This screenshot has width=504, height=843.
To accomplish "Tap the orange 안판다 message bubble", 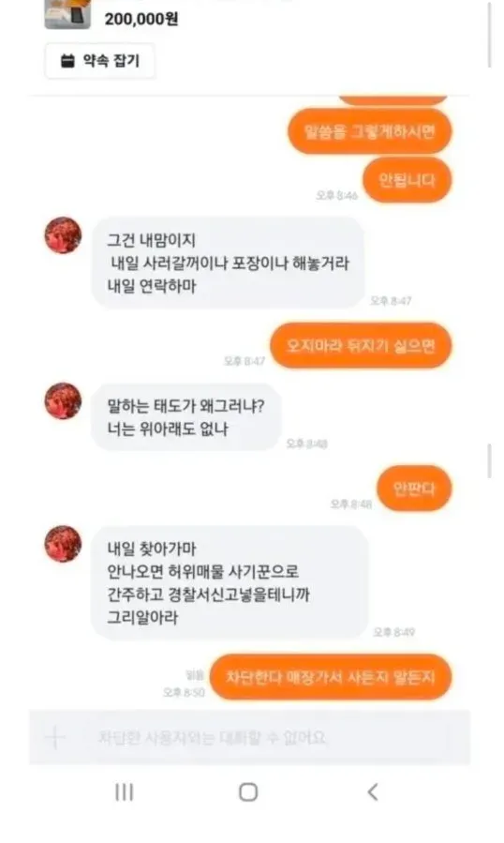I will click(414, 489).
